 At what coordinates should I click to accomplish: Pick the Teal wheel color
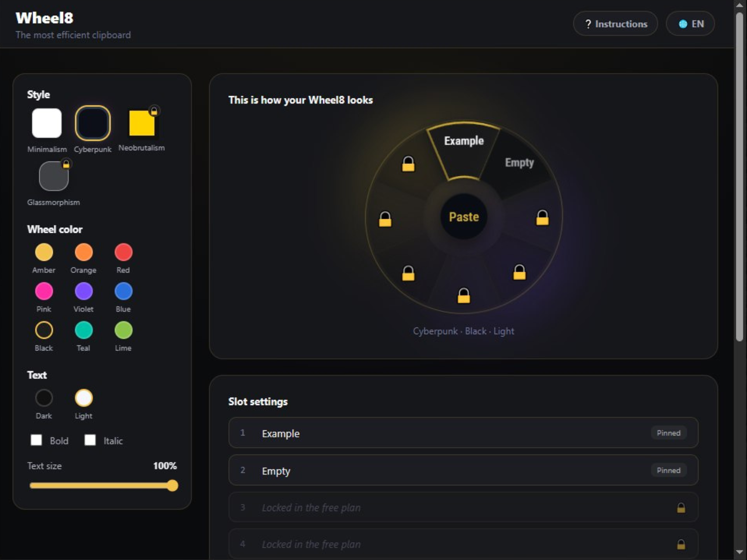pyautogui.click(x=84, y=330)
